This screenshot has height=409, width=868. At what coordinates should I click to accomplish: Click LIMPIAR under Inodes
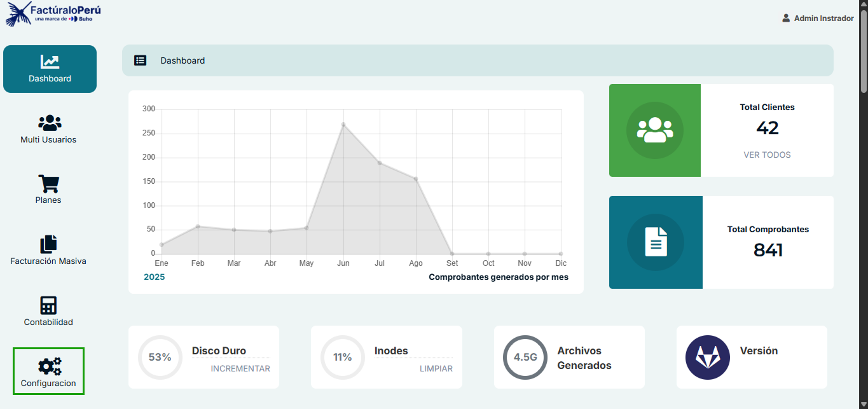[x=436, y=368]
